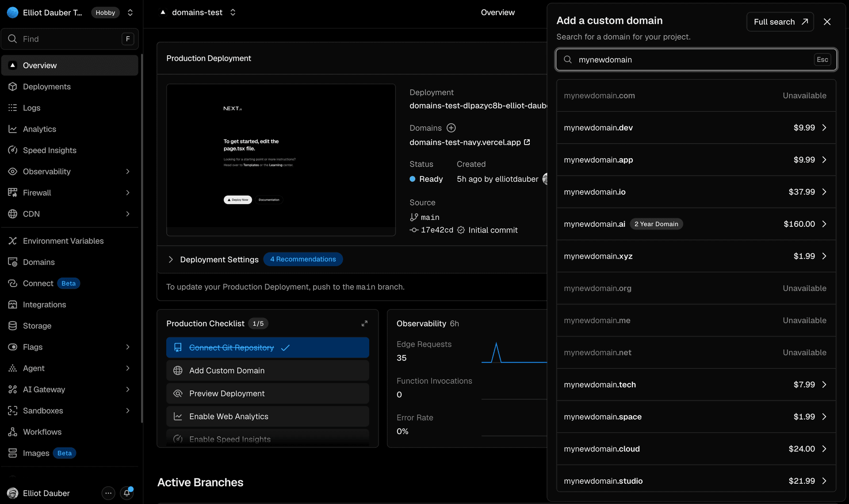Image resolution: width=849 pixels, height=504 pixels.
Task: Open the user options ellipsis button
Action: click(x=108, y=493)
